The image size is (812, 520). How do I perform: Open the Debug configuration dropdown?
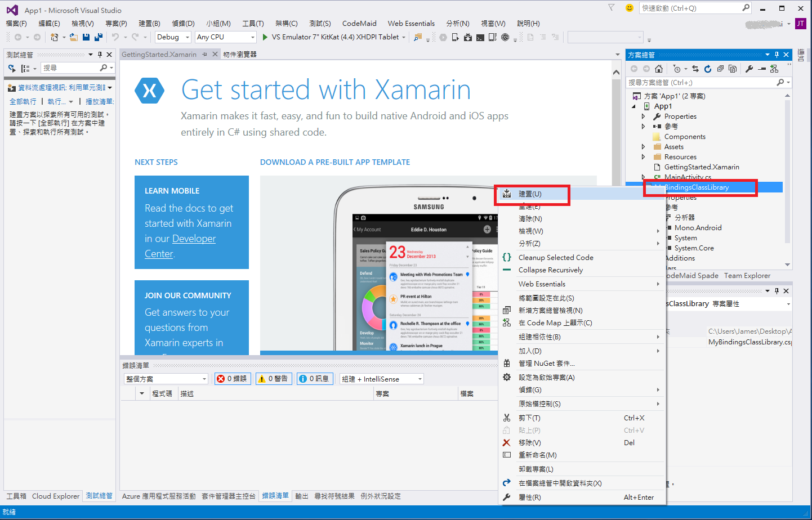pyautogui.click(x=173, y=37)
